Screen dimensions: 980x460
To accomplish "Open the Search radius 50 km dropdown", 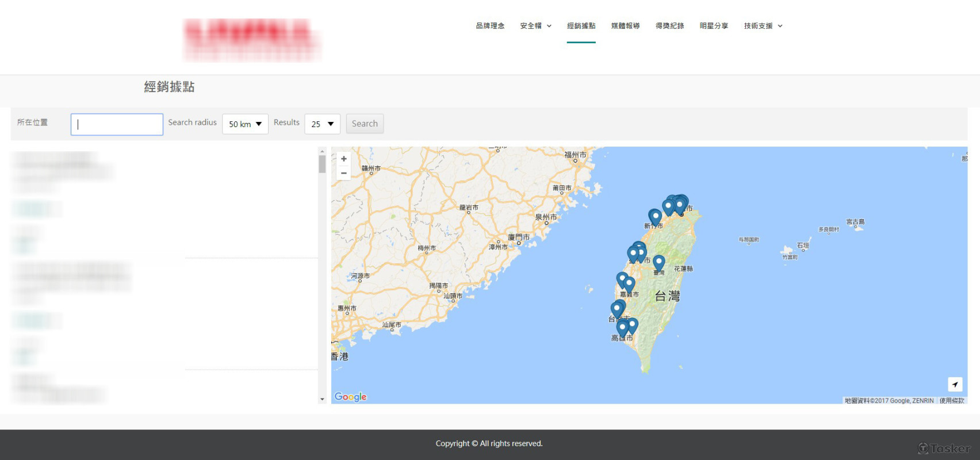I will tap(245, 124).
